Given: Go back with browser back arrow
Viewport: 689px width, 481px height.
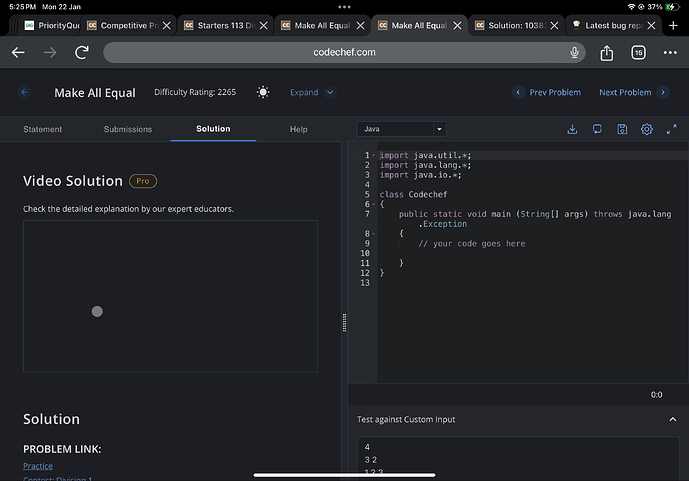Looking at the screenshot, I should click(x=18, y=53).
